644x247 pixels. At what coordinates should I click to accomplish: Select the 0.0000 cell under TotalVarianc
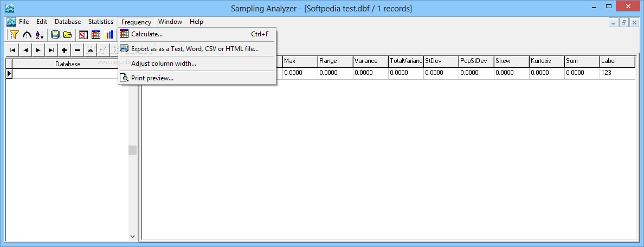tap(406, 73)
